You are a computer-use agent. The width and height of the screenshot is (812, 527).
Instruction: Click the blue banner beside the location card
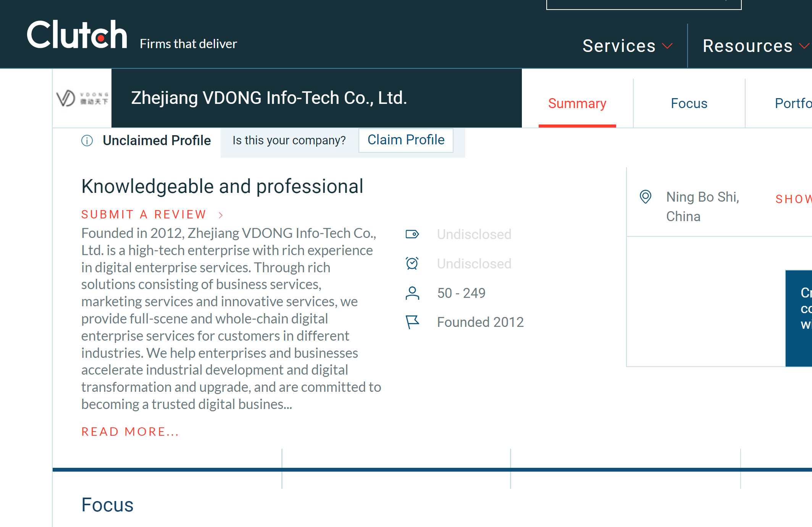pyautogui.click(x=799, y=318)
